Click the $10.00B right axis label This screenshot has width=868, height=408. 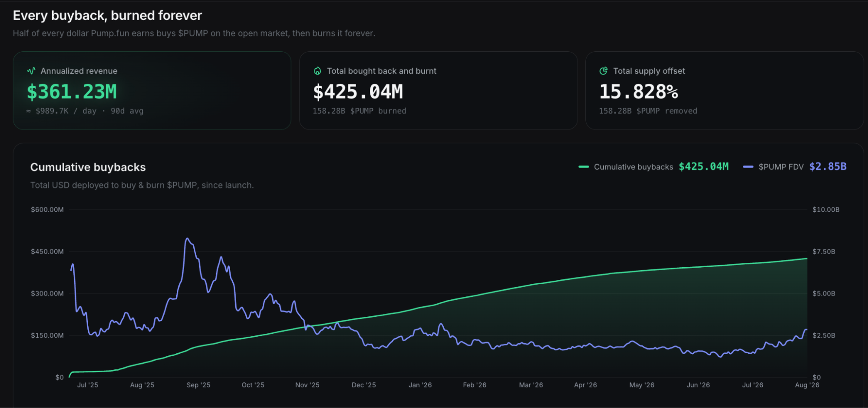(x=826, y=210)
